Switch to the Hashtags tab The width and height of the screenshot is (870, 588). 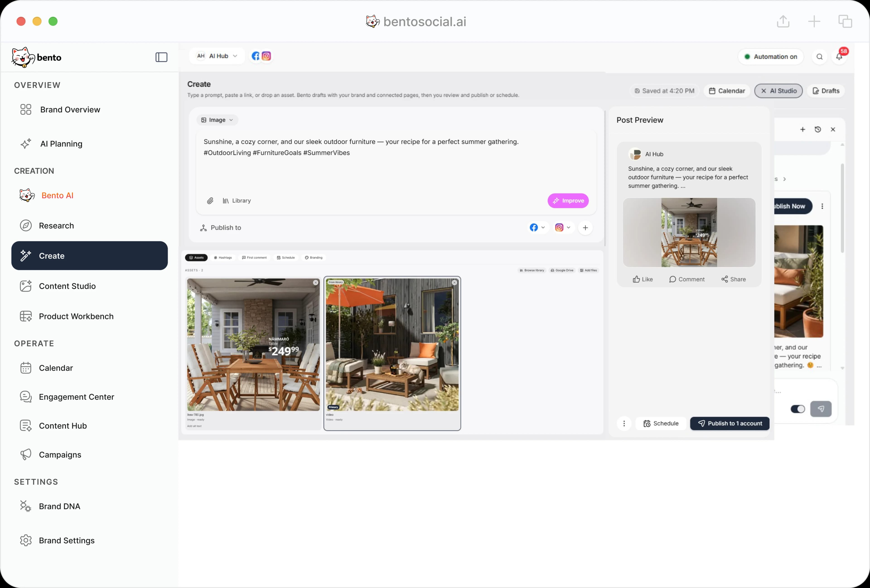click(x=223, y=258)
